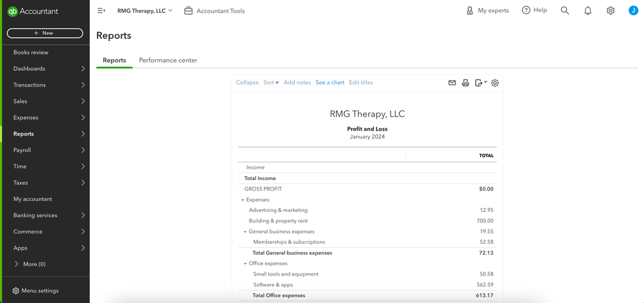The width and height of the screenshot is (644, 303).
Task: Open the report export options
Action: tap(480, 83)
